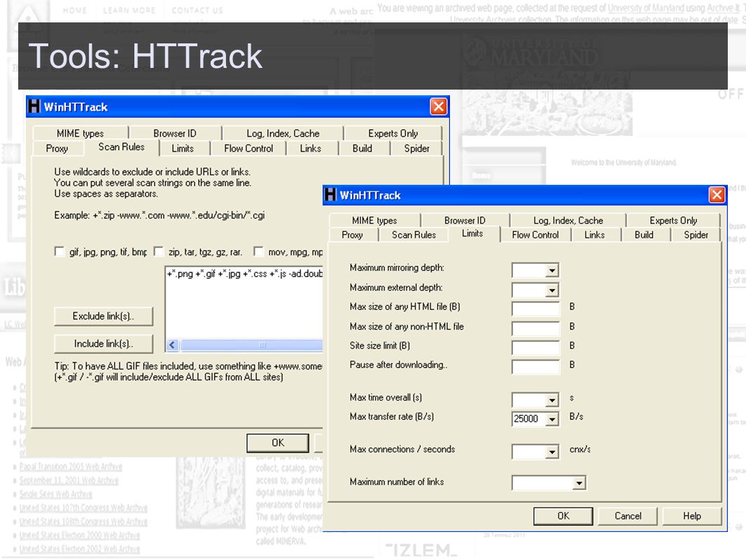The height and width of the screenshot is (560, 746).
Task: Switch to Links tab in Limits window
Action: 595,234
